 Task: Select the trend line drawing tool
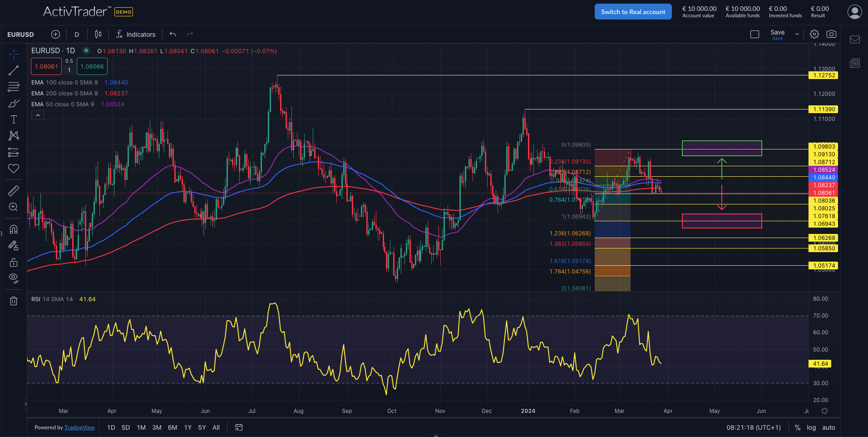tap(14, 70)
